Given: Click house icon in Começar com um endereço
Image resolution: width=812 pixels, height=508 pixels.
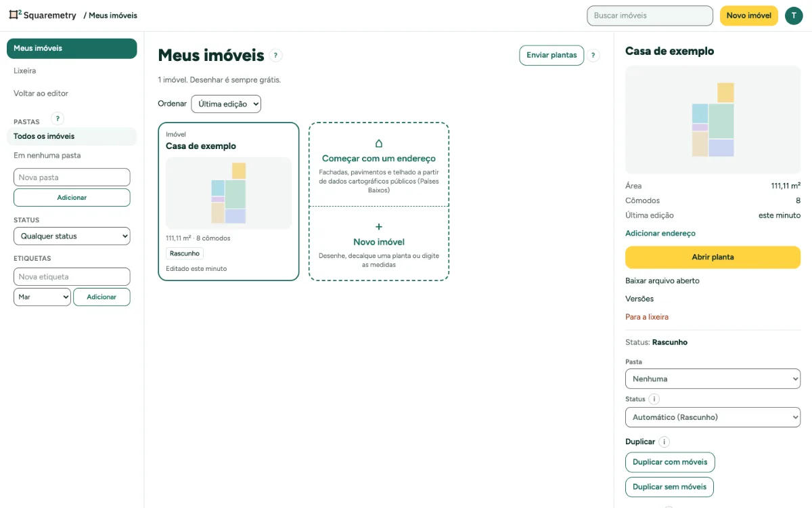Looking at the screenshot, I should [379, 144].
